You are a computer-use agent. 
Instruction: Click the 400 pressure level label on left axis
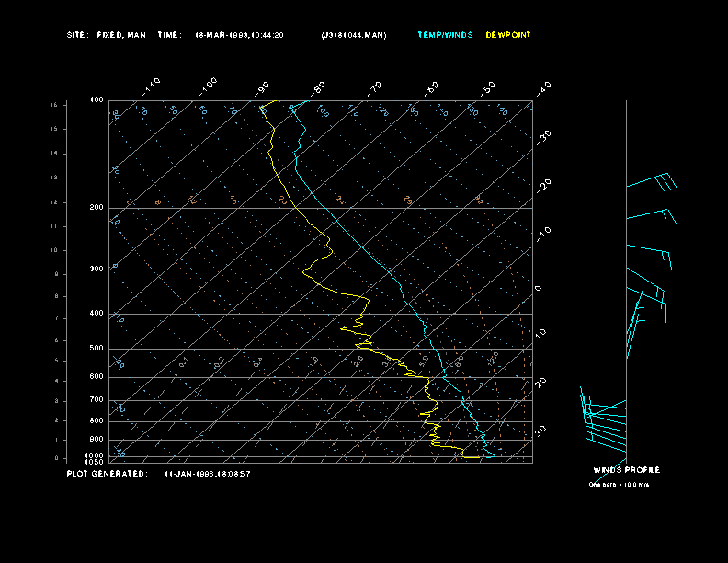(97, 314)
